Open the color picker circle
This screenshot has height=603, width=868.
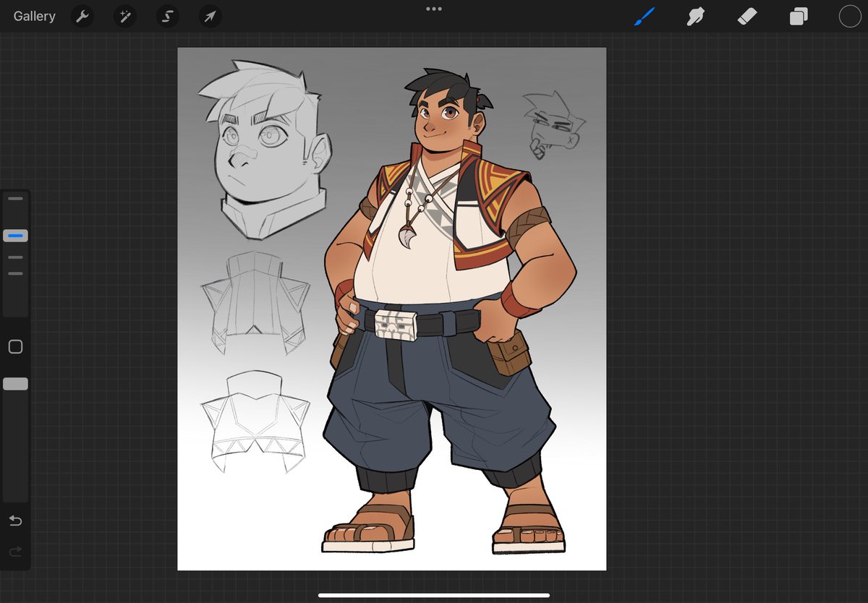tap(849, 16)
